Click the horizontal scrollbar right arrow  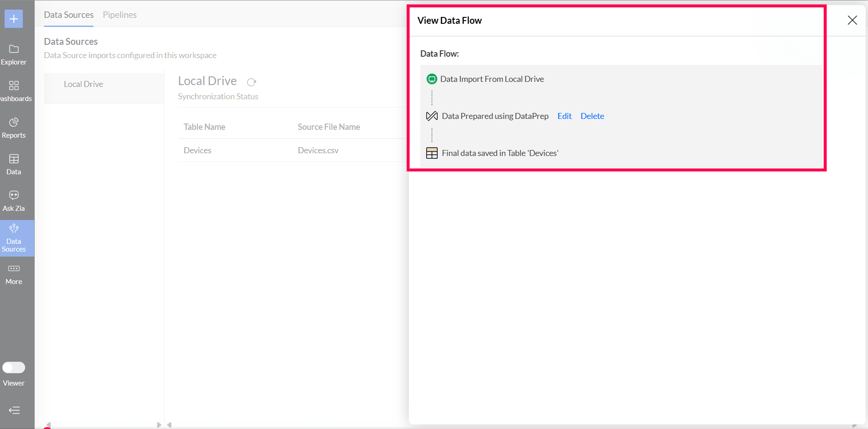pos(159,425)
